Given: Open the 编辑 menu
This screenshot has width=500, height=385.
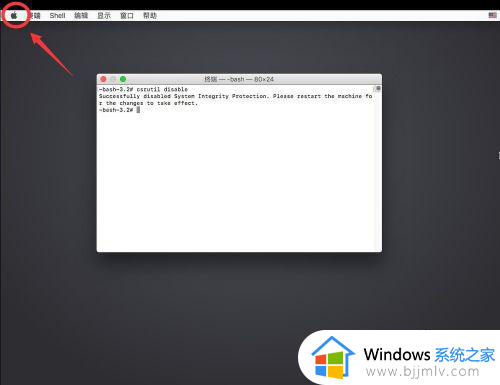Looking at the screenshot, I should tap(81, 15).
